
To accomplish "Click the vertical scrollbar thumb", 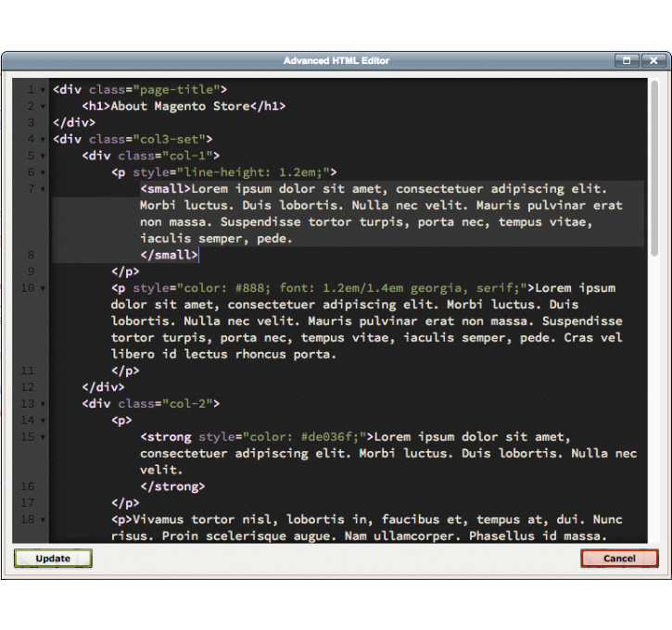I will [x=654, y=168].
